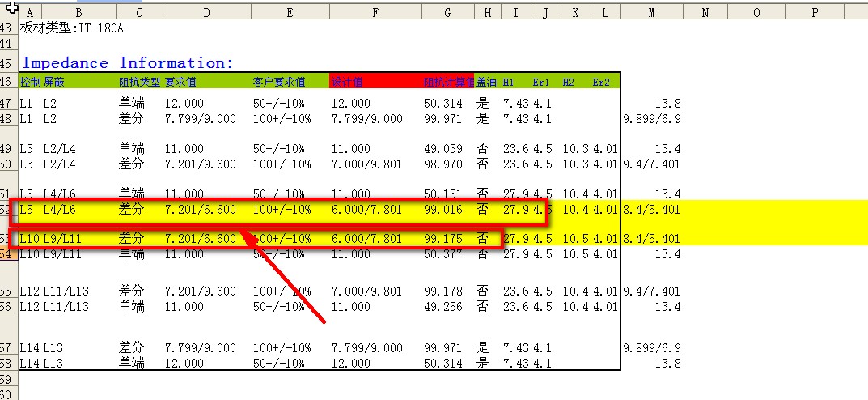Click 50.314 in row 47
Viewport: 868px width, 400px height.
point(442,104)
